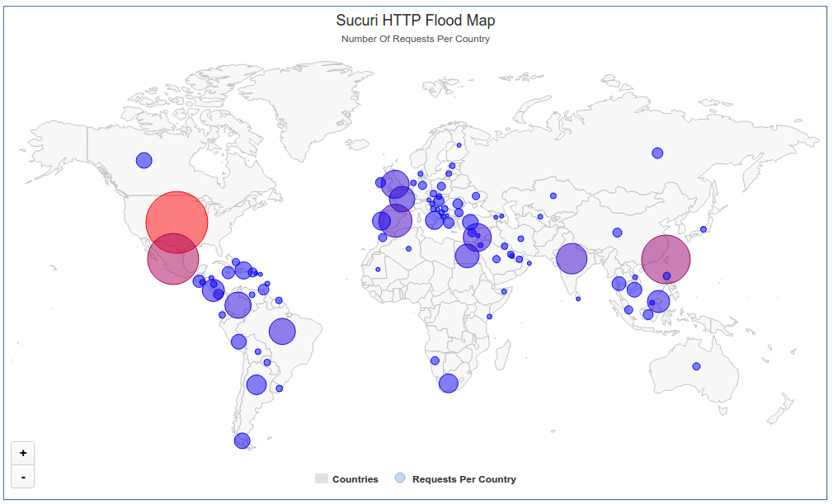Click the purple bubble over India
This screenshot has width=833, height=504.
coord(571,259)
